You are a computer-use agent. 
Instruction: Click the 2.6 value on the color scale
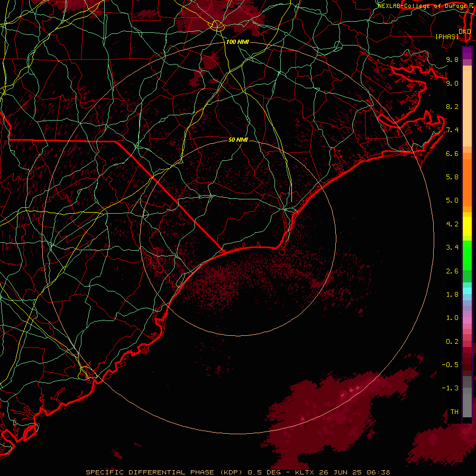click(x=452, y=271)
